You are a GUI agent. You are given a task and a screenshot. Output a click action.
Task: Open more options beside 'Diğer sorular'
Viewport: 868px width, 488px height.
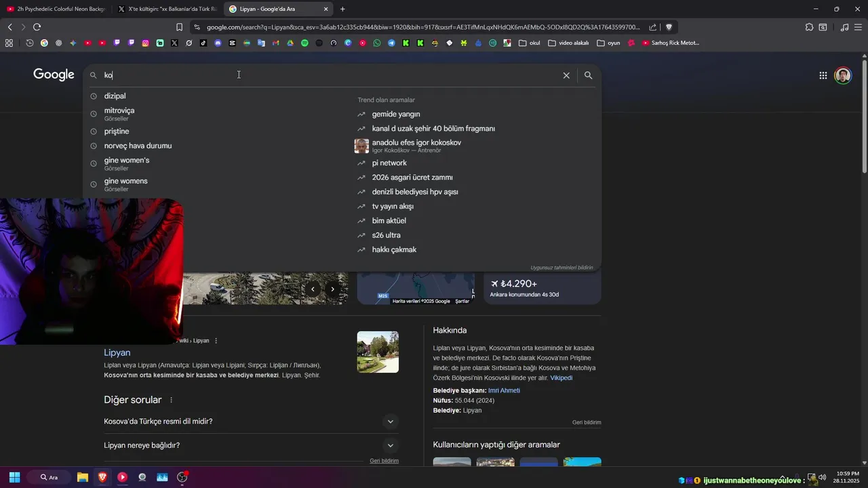click(171, 400)
